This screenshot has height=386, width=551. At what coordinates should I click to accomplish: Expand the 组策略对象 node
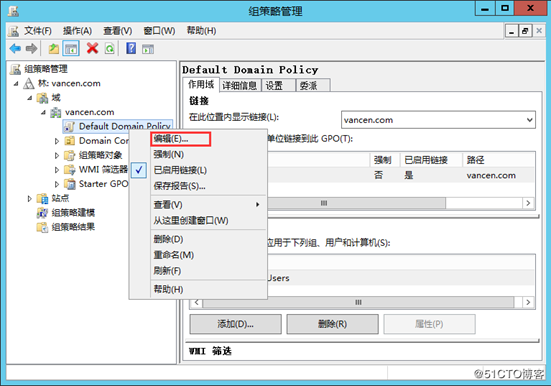pos(57,155)
